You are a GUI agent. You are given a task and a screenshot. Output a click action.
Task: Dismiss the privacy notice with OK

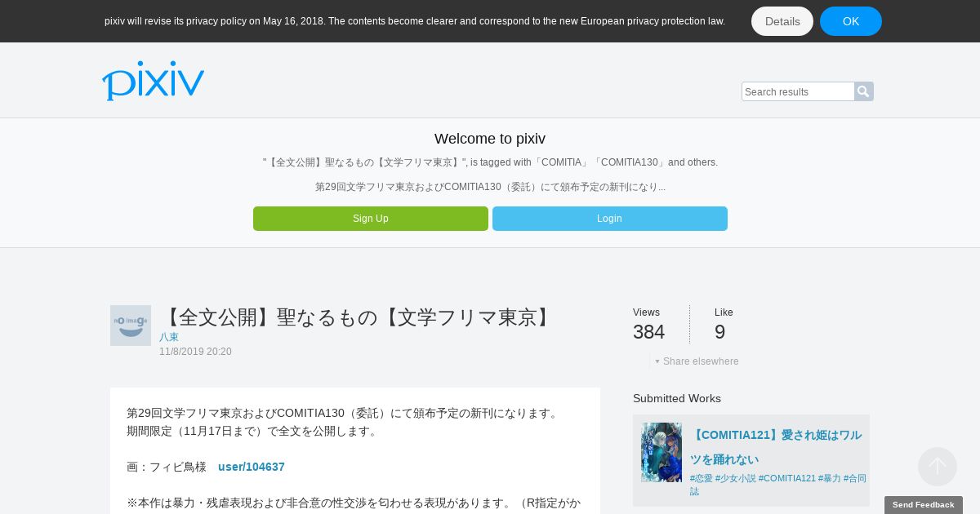851,21
